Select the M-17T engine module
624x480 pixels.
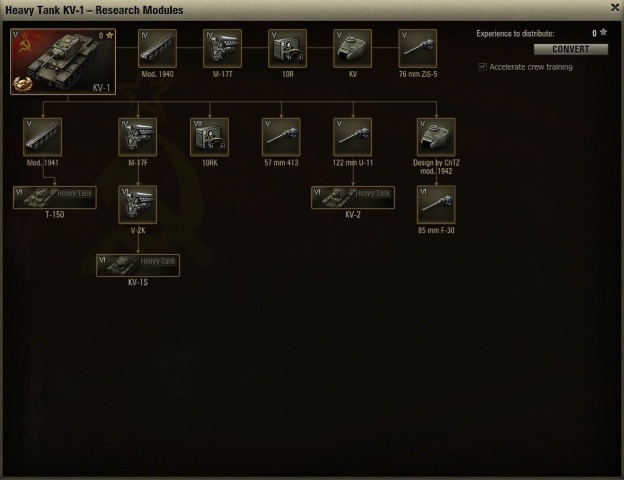point(222,48)
